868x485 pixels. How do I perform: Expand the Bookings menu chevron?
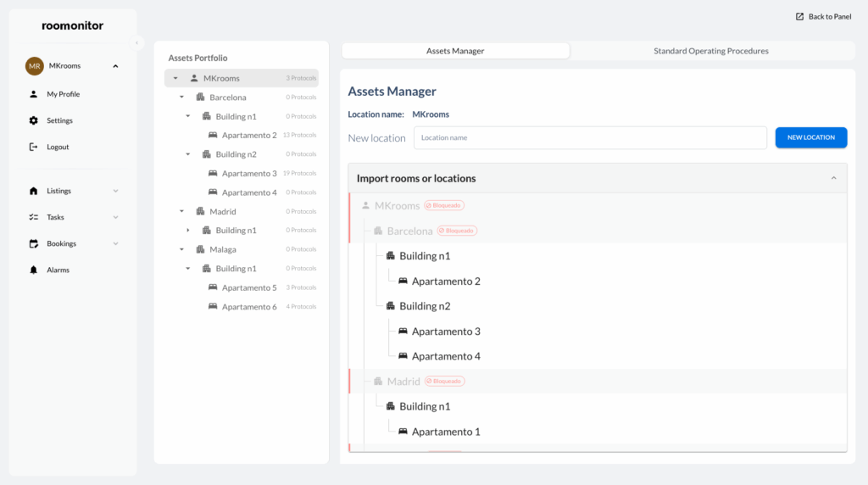click(115, 243)
